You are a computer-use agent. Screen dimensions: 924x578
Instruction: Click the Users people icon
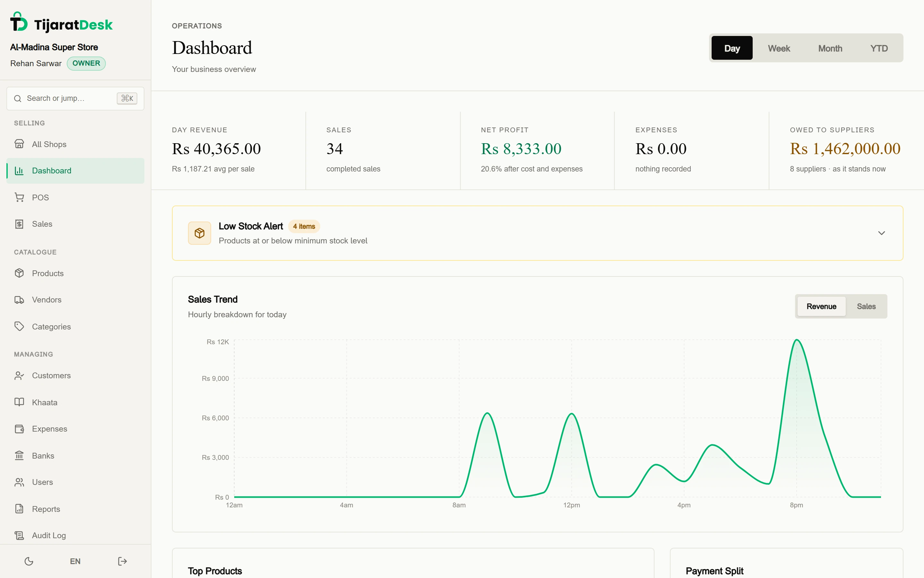pyautogui.click(x=19, y=482)
